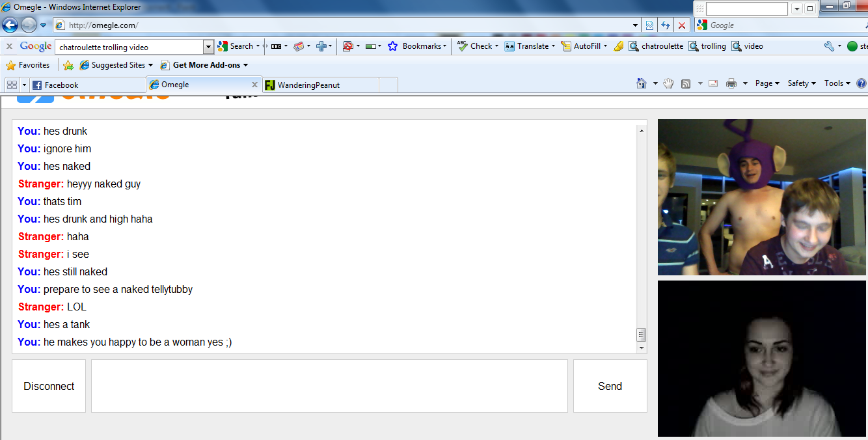Click the green sign-in status circle
This screenshot has height=440, width=868.
point(852,46)
